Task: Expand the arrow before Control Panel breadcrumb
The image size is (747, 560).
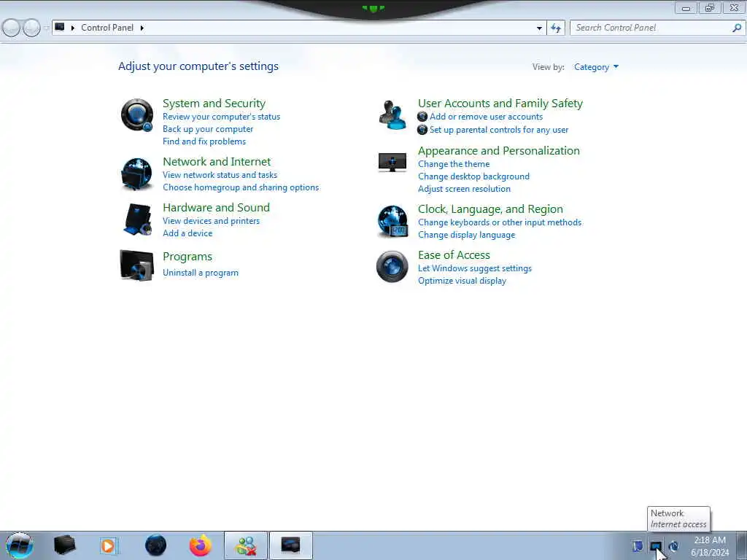Action: tap(73, 28)
